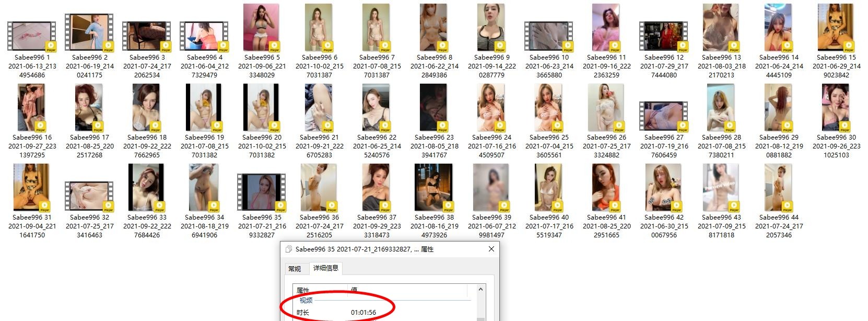Select the Sabee996 1 video file icon
The height and width of the screenshot is (321, 868).
coord(32,37)
